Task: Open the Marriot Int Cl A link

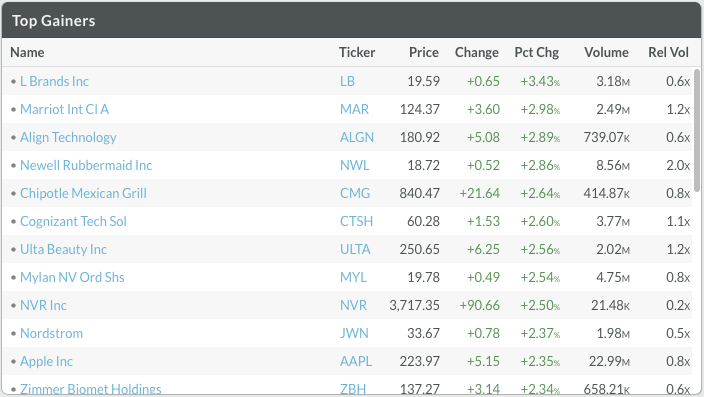Action: (x=65, y=109)
